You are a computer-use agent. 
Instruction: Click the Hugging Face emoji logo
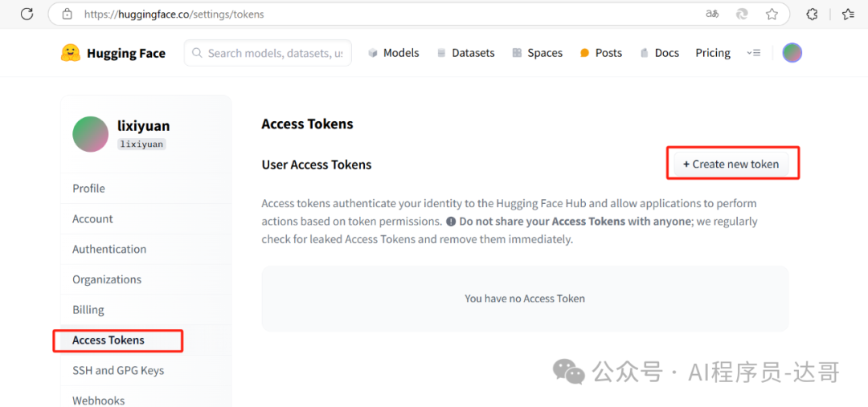[70, 53]
